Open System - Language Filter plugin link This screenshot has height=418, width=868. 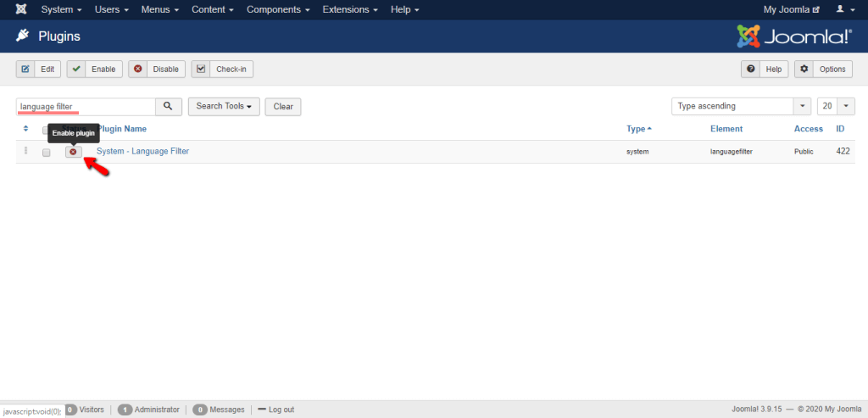142,151
